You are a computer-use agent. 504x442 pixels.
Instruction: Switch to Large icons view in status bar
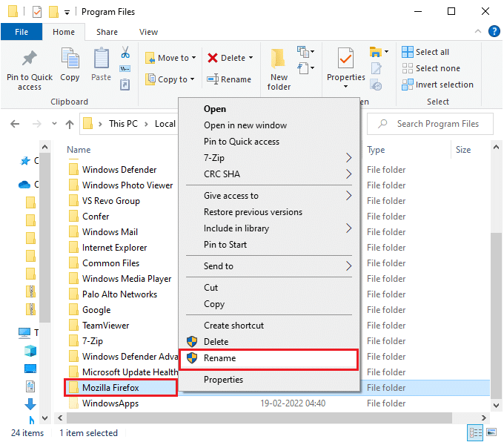(x=491, y=432)
